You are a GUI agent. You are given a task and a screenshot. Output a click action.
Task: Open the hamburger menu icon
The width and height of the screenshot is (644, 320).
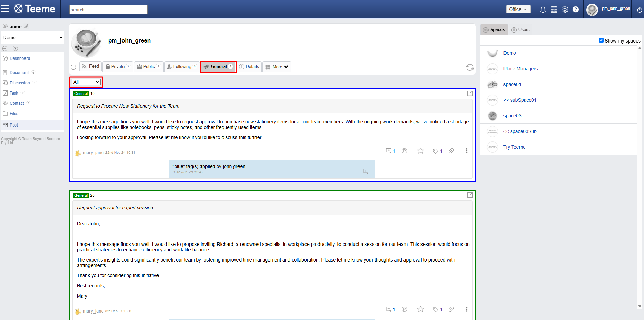[5, 9]
